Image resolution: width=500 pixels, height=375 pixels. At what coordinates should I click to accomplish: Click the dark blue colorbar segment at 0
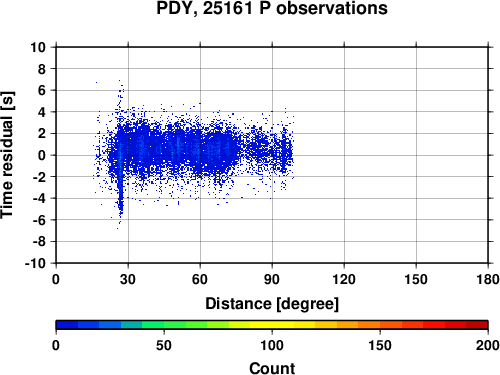(x=67, y=325)
